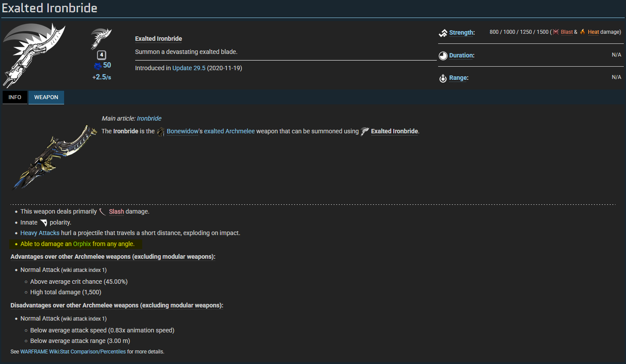Screen dimensions: 626x364
Task: Click the N/A value for Range
Action: [616, 77]
